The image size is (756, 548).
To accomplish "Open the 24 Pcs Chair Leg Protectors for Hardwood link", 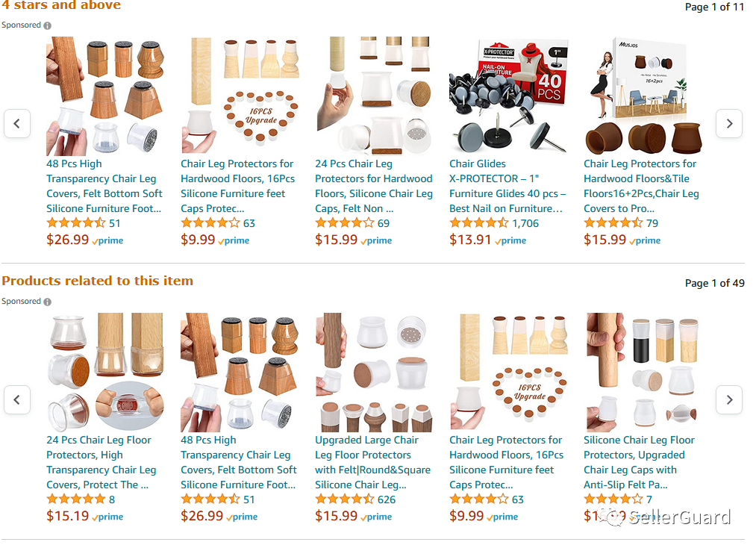I will tap(374, 186).
